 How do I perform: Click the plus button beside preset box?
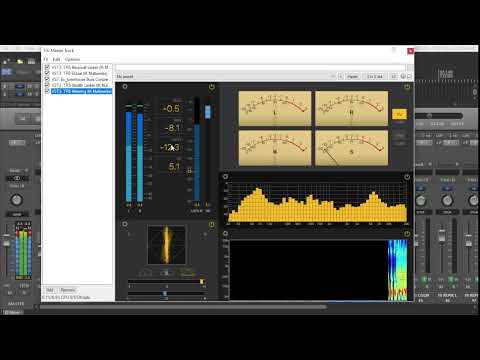pyautogui.click(x=340, y=77)
